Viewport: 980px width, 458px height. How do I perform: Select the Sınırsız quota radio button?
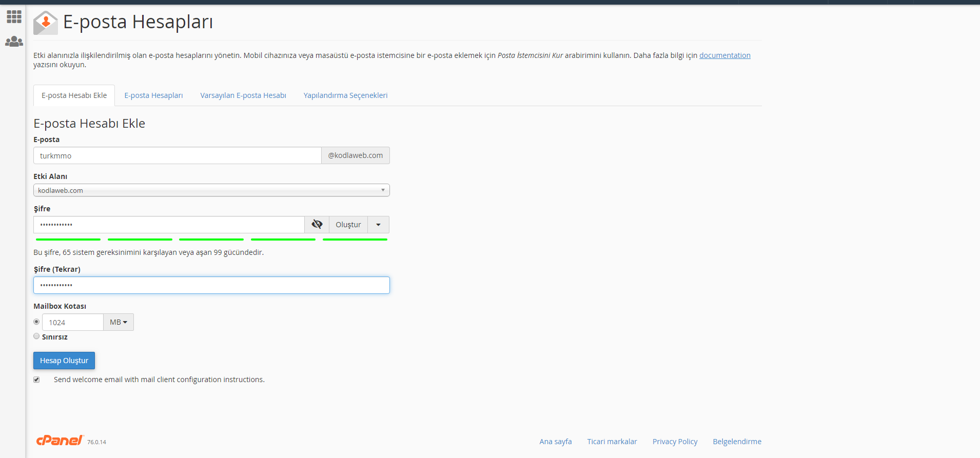click(x=36, y=336)
